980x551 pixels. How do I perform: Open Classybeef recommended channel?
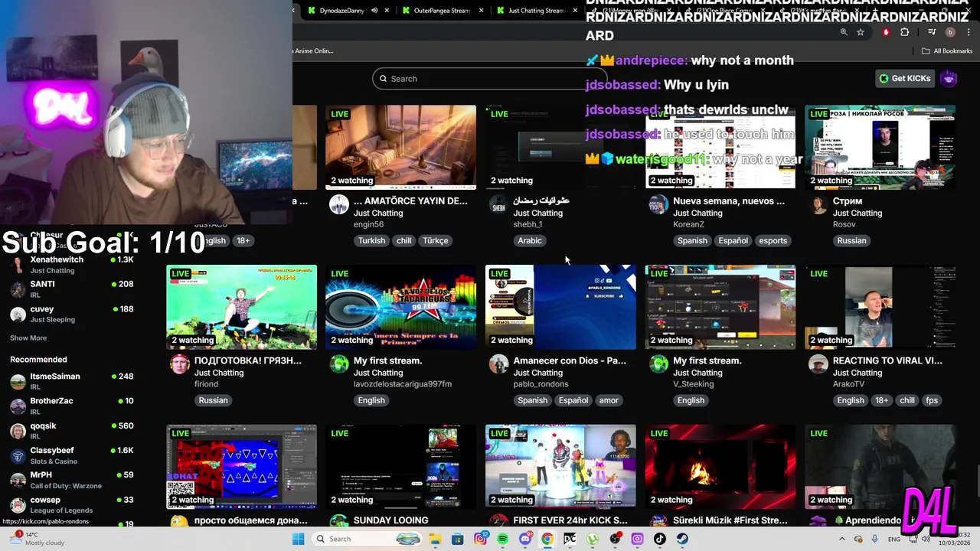tap(72, 455)
